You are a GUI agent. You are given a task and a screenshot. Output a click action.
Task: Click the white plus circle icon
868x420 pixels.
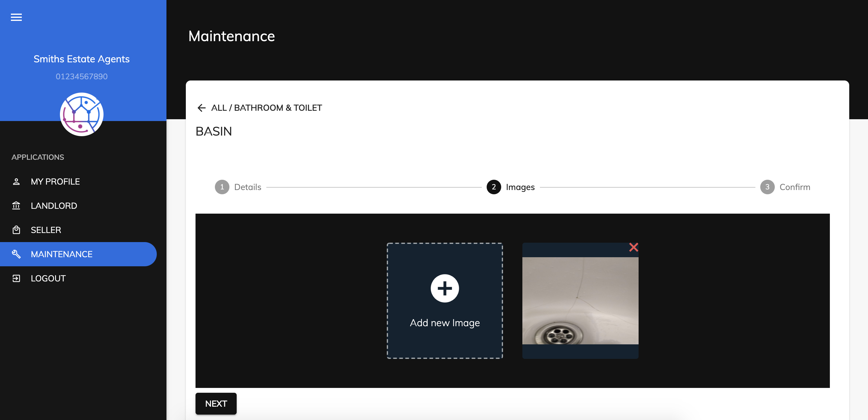pos(445,288)
